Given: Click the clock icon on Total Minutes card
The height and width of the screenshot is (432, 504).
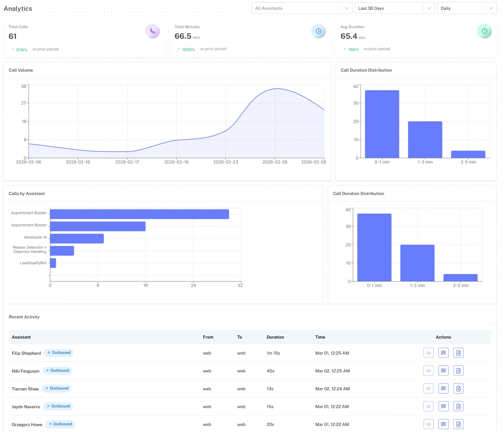Looking at the screenshot, I should coord(319,31).
